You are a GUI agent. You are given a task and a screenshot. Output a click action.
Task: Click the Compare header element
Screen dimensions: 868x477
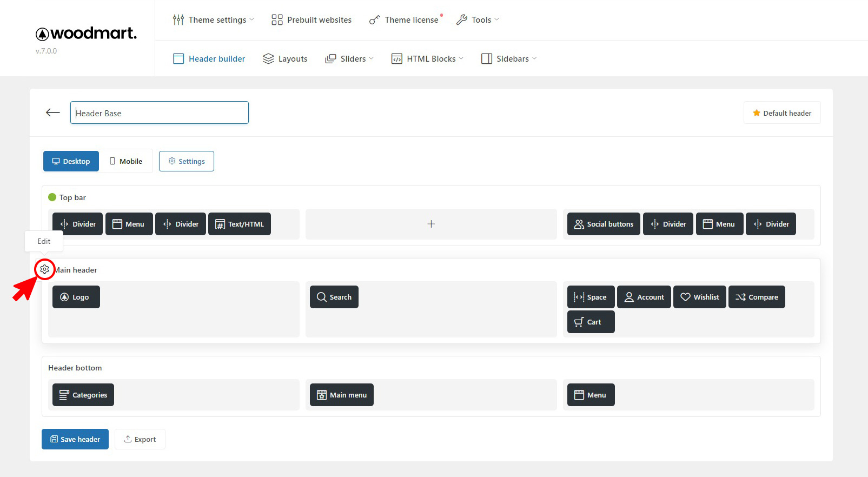pyautogui.click(x=756, y=297)
